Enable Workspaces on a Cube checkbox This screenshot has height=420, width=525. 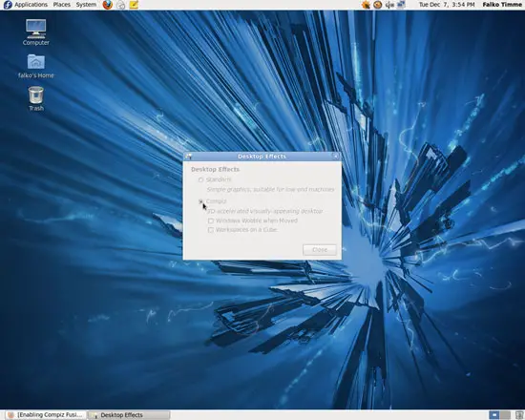211,230
